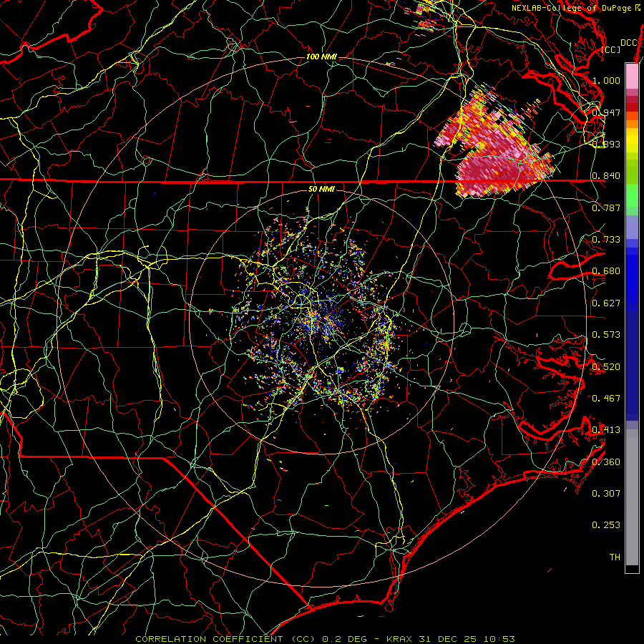The width and height of the screenshot is (644, 644).
Task: Click the 0.253 legend value
Action: (606, 525)
